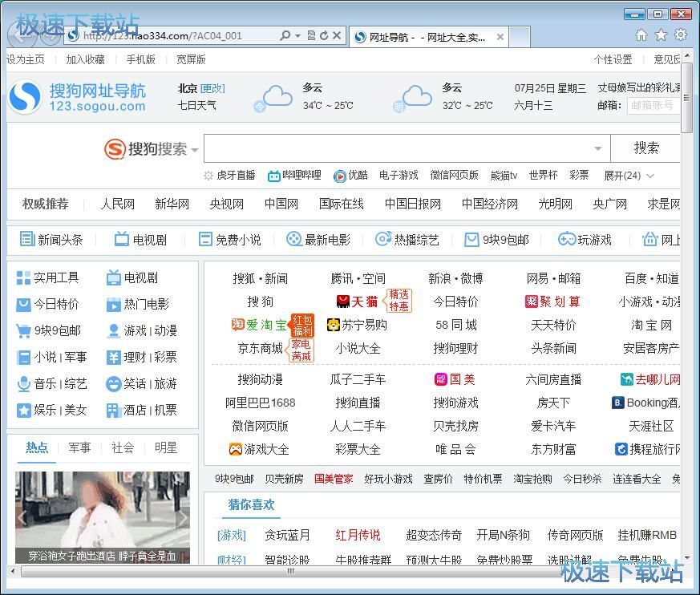Open 实用工具 sidebar icon
700x595 pixels.
coord(23,277)
